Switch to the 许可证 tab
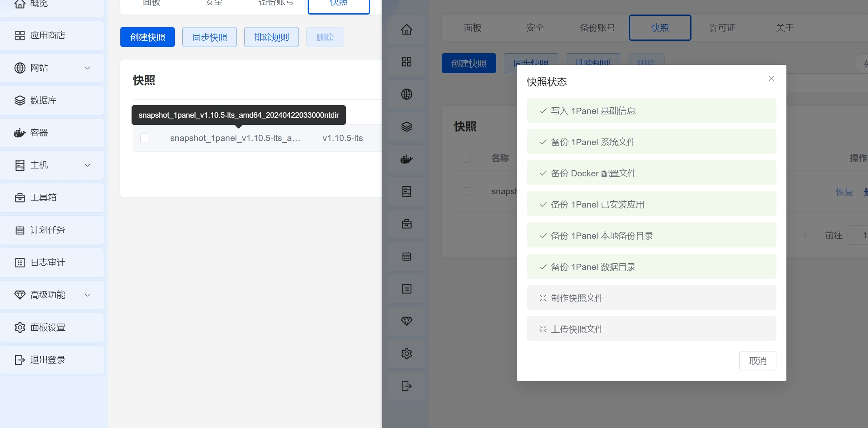The image size is (868, 428). click(x=721, y=27)
